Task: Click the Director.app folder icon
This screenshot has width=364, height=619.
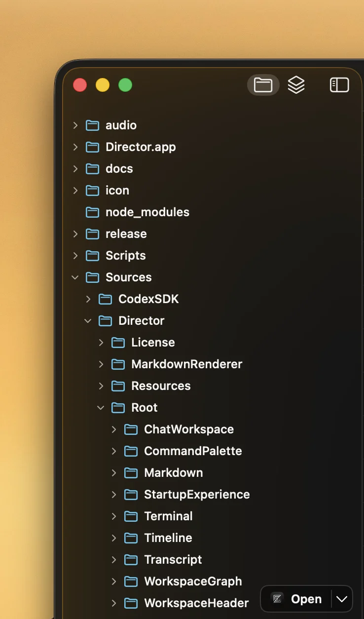Action: (92, 147)
